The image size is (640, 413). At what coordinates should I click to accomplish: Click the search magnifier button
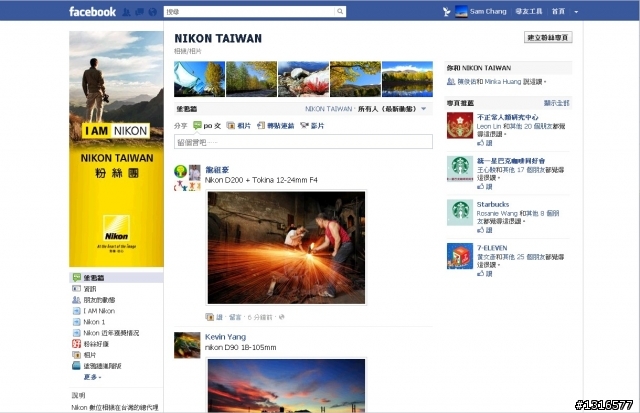340,11
